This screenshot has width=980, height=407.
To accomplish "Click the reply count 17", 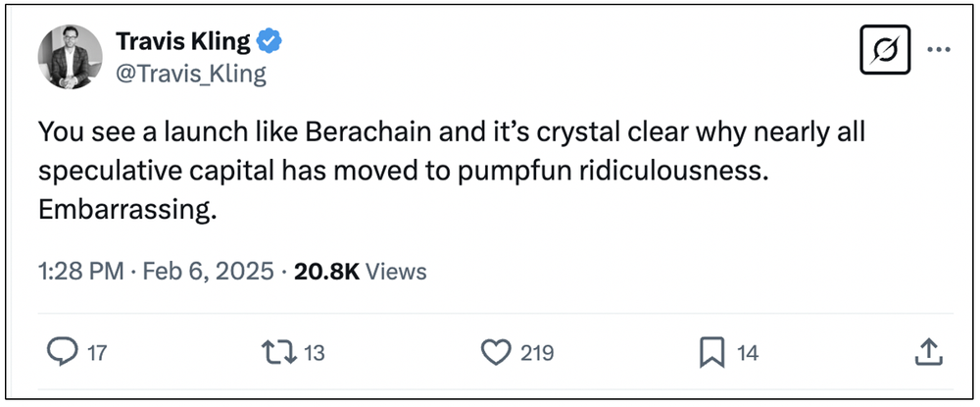I will pos(96,353).
